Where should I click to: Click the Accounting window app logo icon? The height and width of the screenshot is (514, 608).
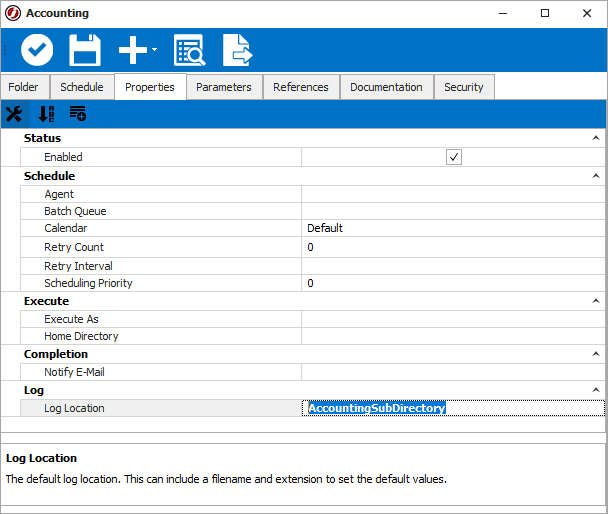(x=13, y=13)
